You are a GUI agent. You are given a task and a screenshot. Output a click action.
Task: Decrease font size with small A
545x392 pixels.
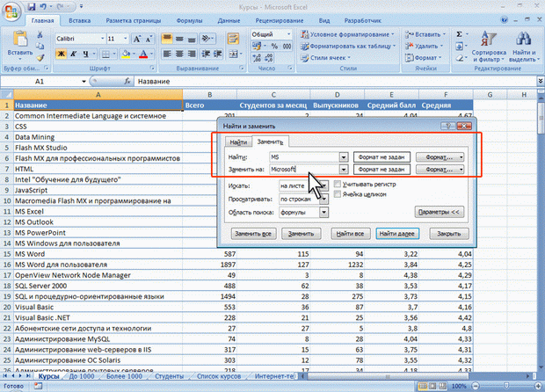point(149,39)
